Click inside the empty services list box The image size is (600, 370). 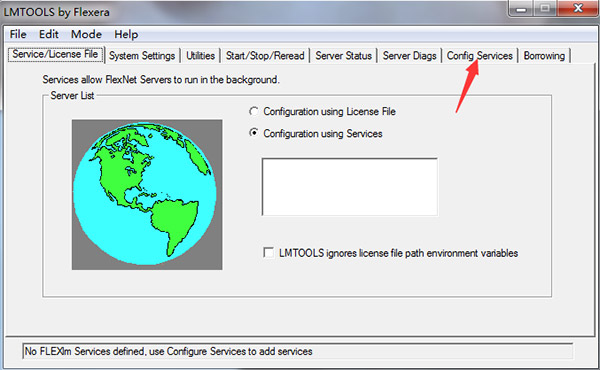point(350,187)
